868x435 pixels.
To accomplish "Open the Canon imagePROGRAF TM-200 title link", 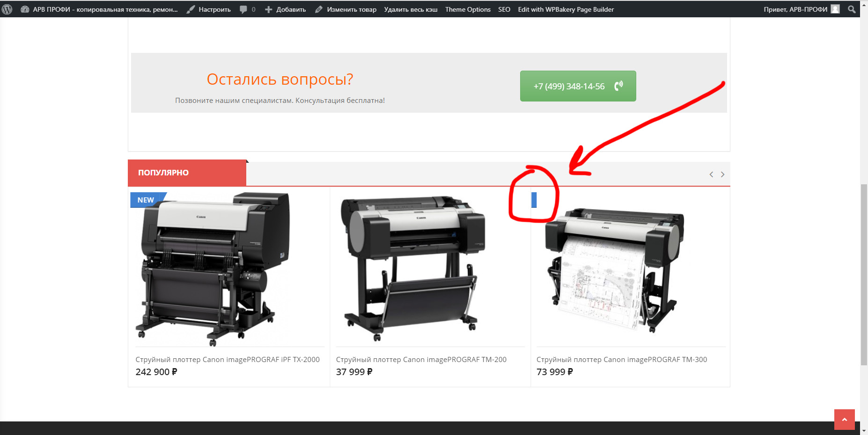I will tap(421, 360).
